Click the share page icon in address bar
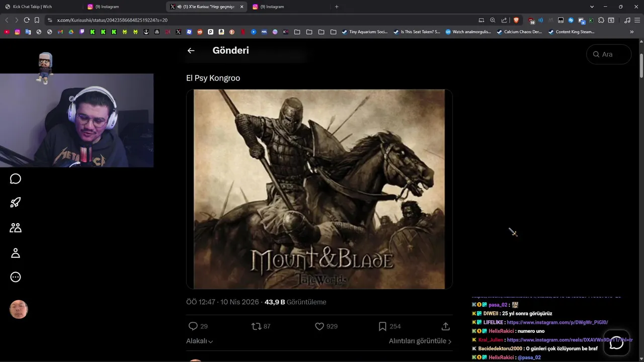This screenshot has height=362, width=644. coord(504,20)
